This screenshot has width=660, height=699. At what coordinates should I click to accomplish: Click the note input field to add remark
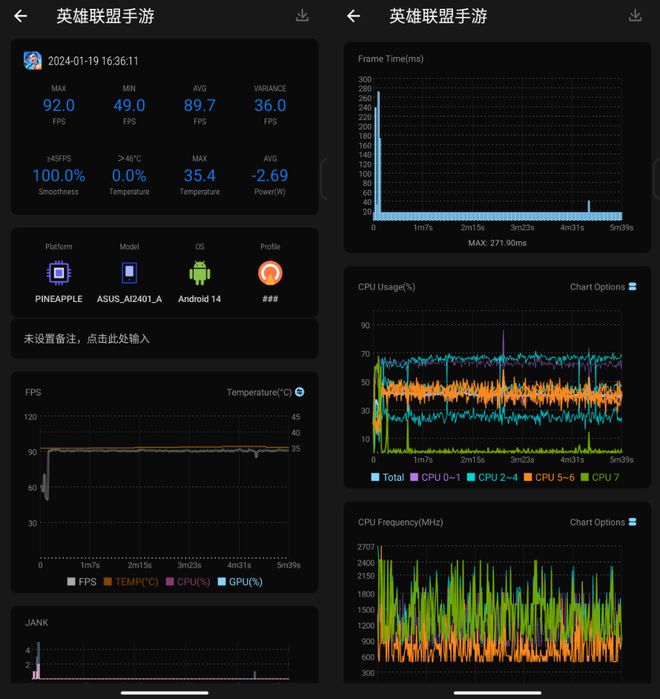(165, 339)
